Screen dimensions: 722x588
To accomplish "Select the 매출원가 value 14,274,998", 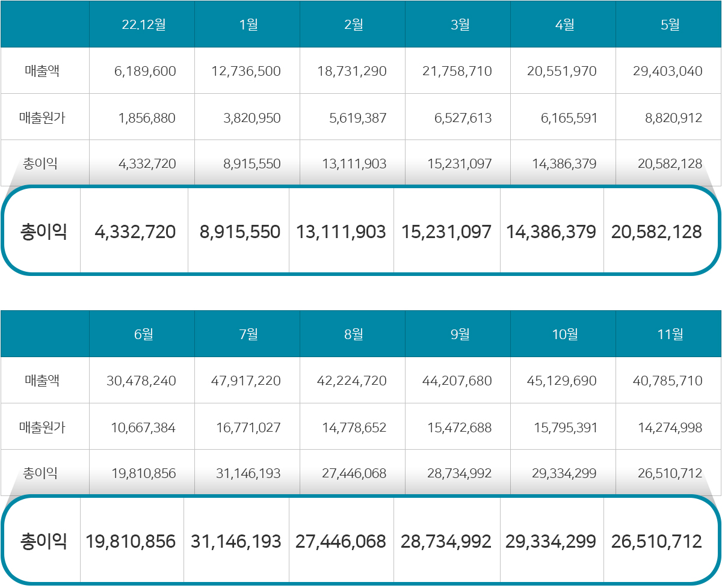I will pos(670,427).
